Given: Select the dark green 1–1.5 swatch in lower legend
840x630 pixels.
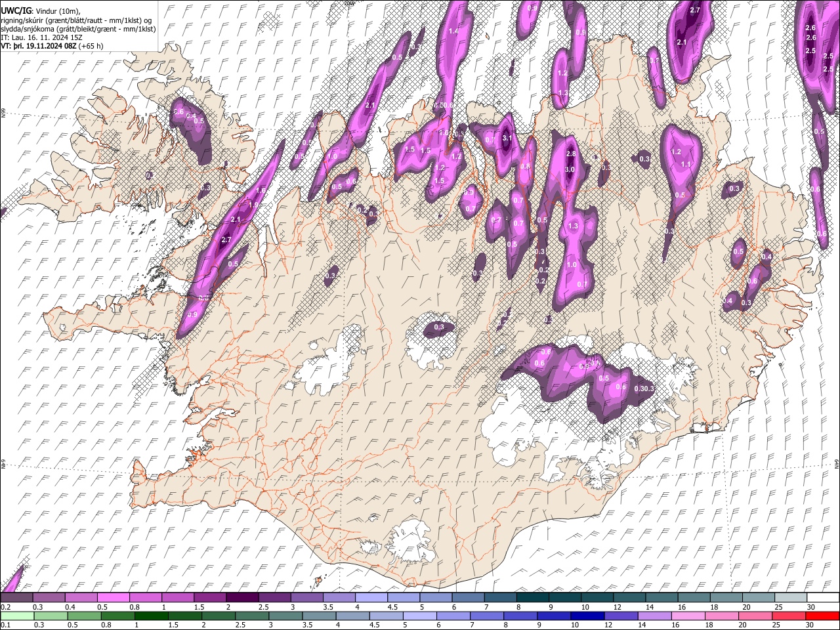Looking at the screenshot, I should point(151,616).
